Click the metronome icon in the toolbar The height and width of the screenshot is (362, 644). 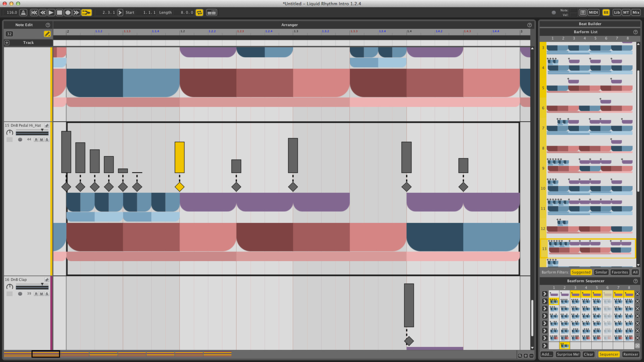pos(22,12)
